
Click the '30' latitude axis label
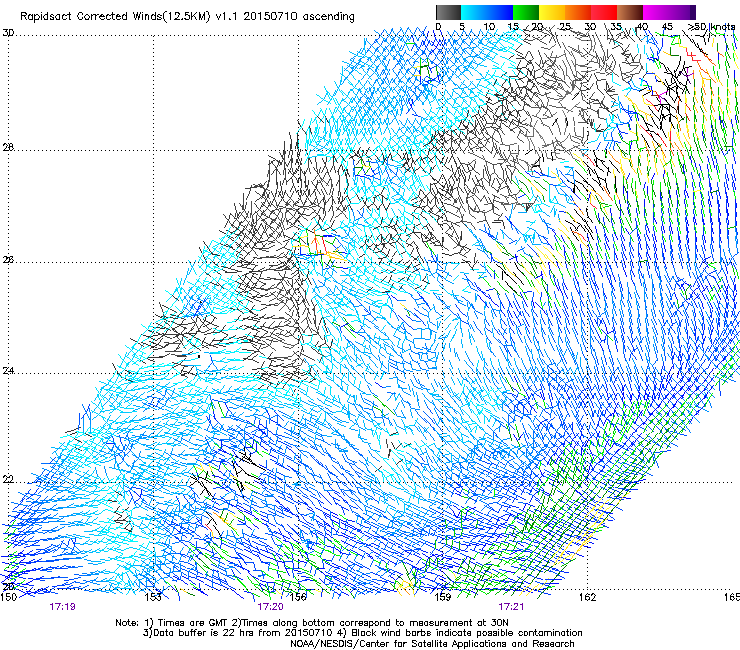coord(8,33)
